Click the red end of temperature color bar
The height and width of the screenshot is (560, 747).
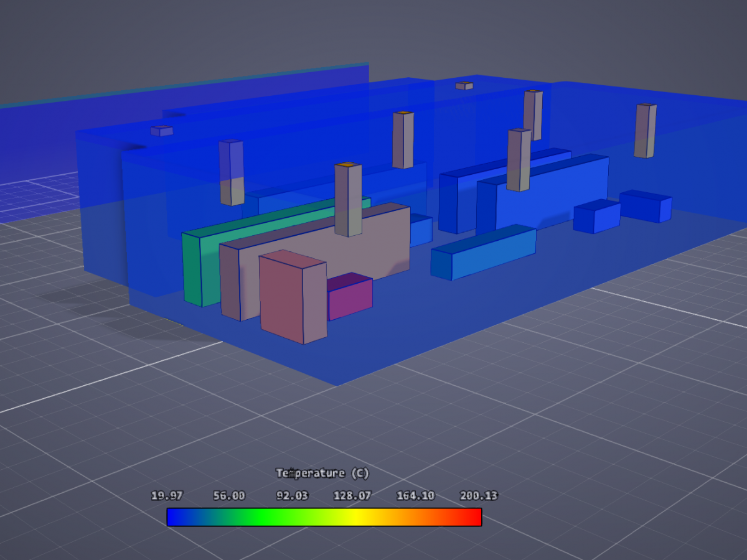473,517
